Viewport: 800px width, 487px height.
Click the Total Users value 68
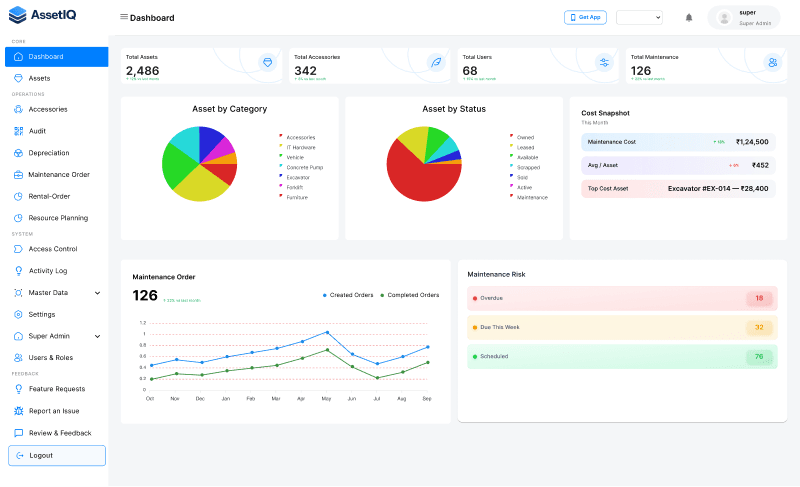[470, 71]
